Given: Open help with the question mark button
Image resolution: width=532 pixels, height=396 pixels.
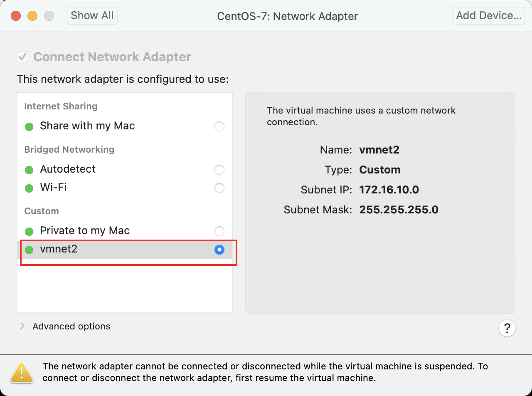Looking at the screenshot, I should [507, 328].
